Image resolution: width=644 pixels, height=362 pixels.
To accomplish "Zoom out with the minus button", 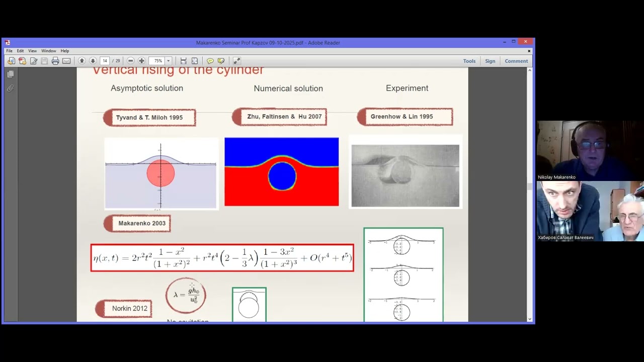I will pyautogui.click(x=131, y=61).
